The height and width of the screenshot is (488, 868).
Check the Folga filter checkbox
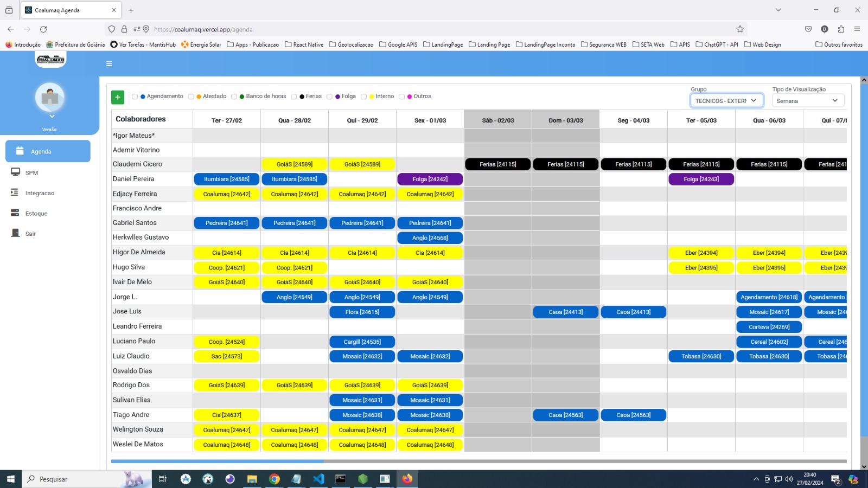[329, 97]
